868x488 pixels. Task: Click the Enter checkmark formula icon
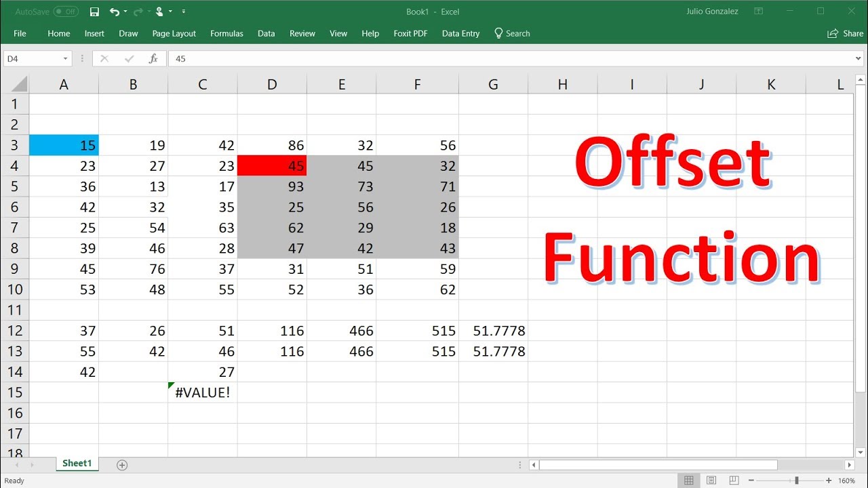coord(129,59)
